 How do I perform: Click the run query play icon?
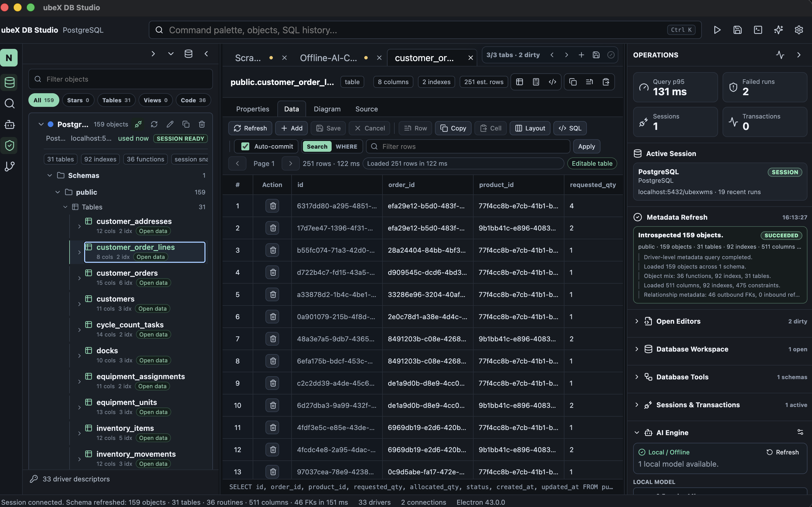click(x=717, y=30)
